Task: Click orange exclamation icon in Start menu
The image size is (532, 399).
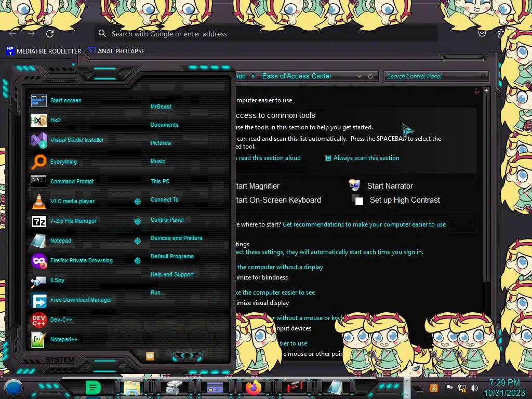Action: [x=150, y=356]
